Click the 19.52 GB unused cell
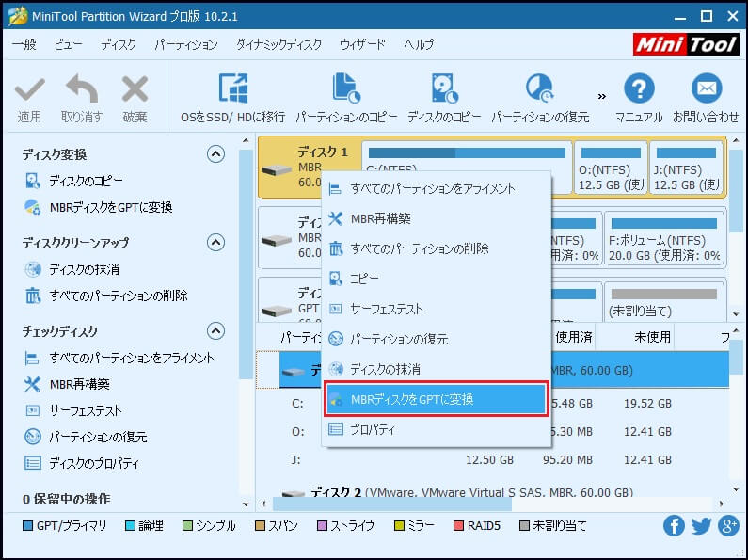Screen dimensions: 748x560 (647, 404)
